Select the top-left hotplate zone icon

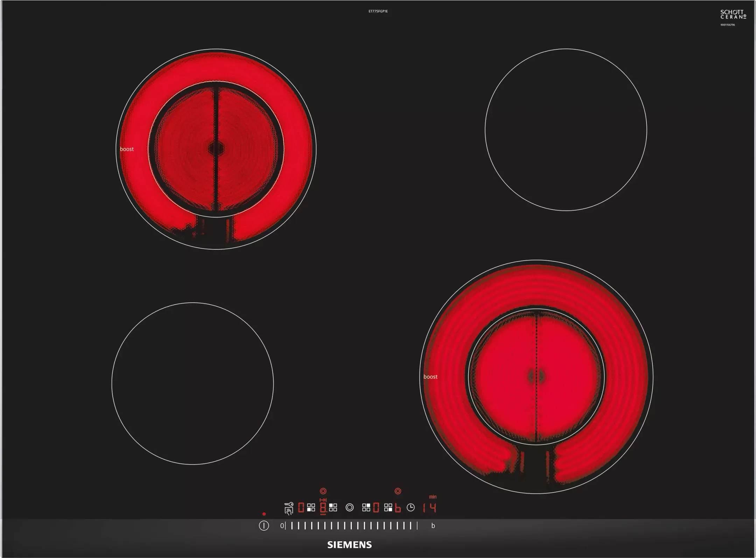[333, 508]
